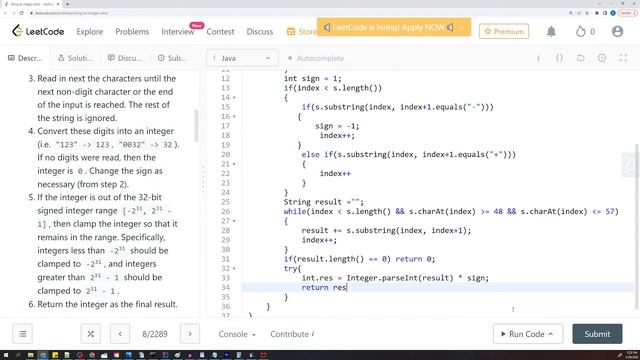Toggle the Autocomplete option

point(316,58)
